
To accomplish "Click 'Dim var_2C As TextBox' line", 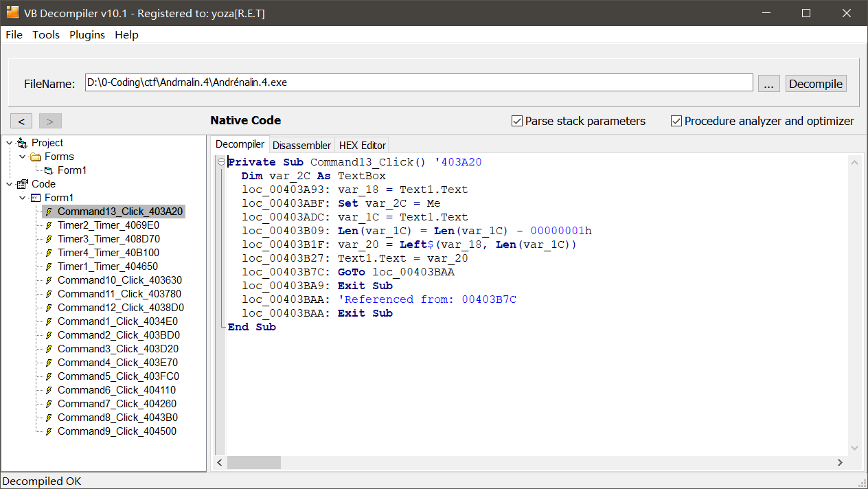I will pos(314,176).
